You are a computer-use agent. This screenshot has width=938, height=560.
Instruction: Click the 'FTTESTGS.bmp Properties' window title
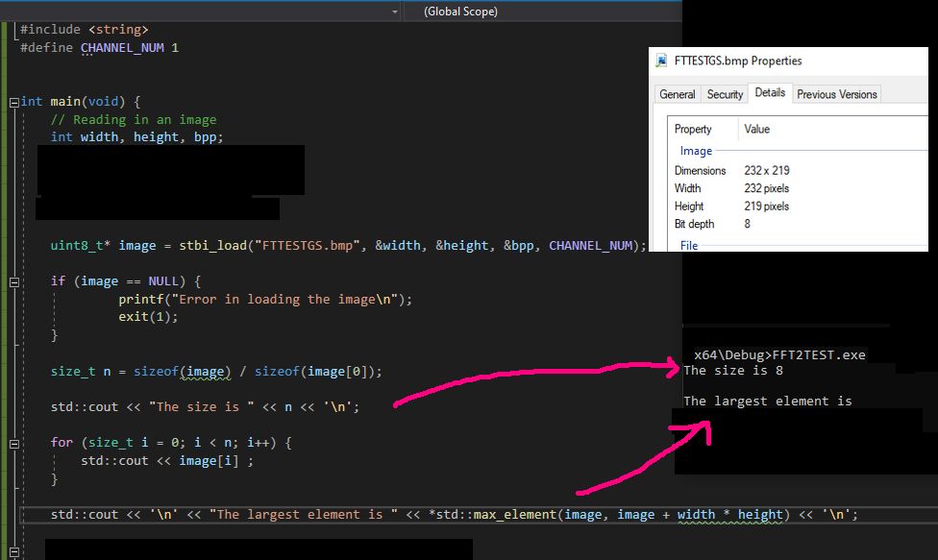click(737, 61)
